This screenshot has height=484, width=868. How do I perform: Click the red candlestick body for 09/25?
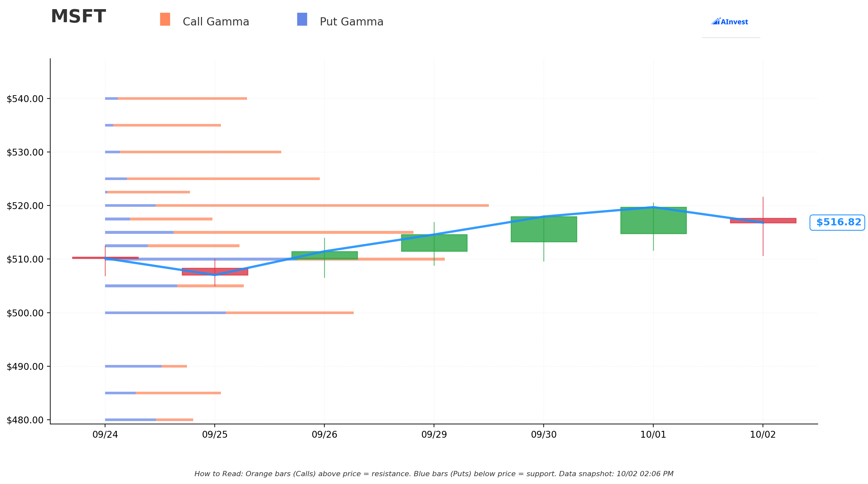click(x=215, y=271)
